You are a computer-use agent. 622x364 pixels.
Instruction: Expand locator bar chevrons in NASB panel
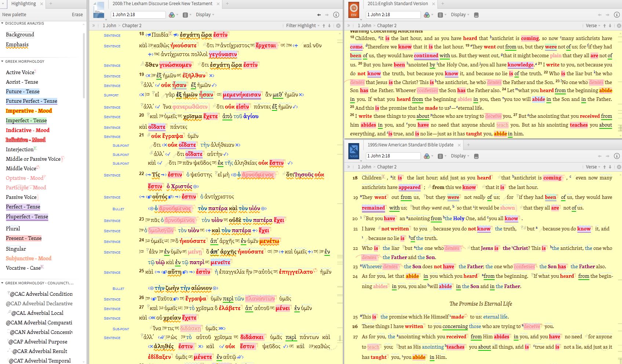coord(349,167)
